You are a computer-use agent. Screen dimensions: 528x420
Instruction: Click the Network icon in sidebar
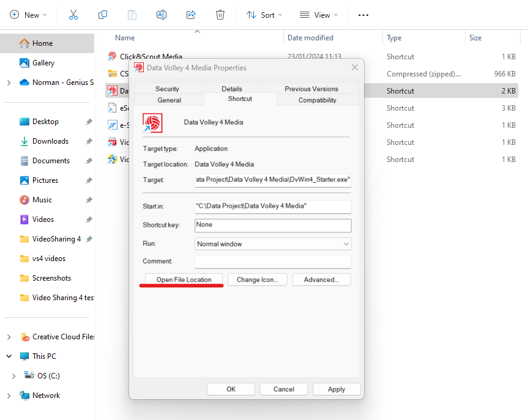24,396
